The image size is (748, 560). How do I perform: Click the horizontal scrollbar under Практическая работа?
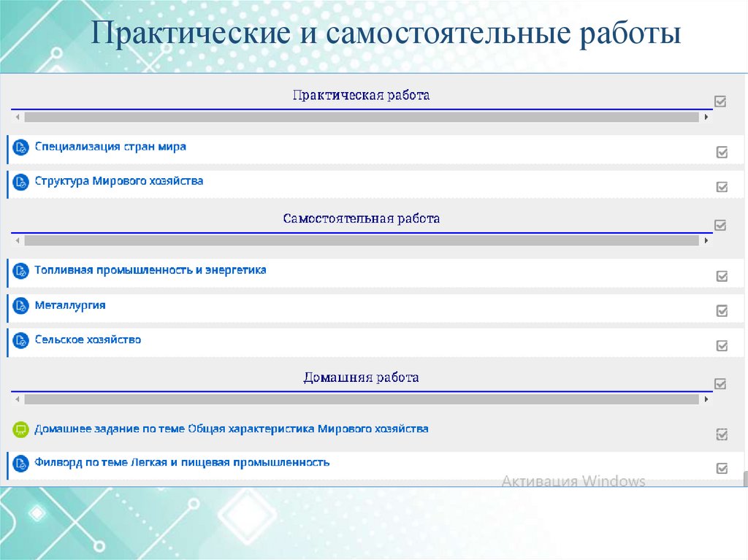click(x=362, y=117)
